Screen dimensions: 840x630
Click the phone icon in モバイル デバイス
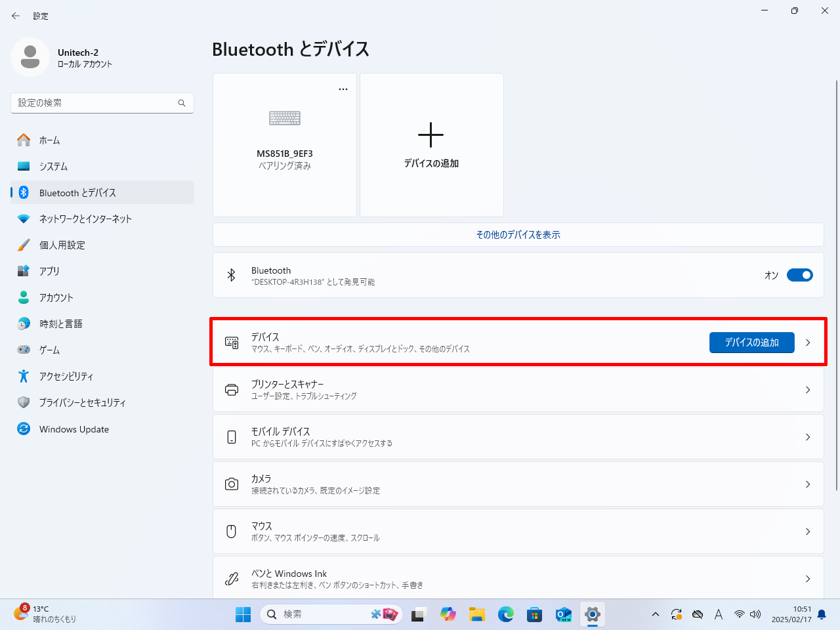(232, 437)
